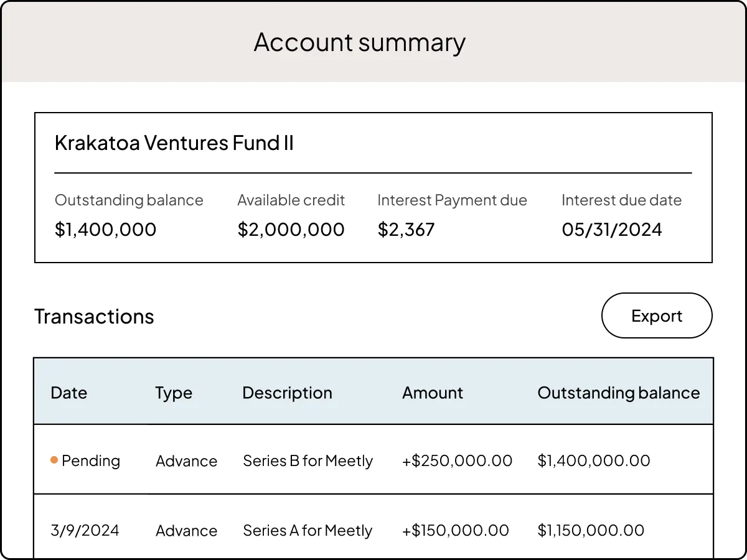Select the Interest due date 05/31/2024
Viewport: 747px width, 560px height.
tap(611, 229)
